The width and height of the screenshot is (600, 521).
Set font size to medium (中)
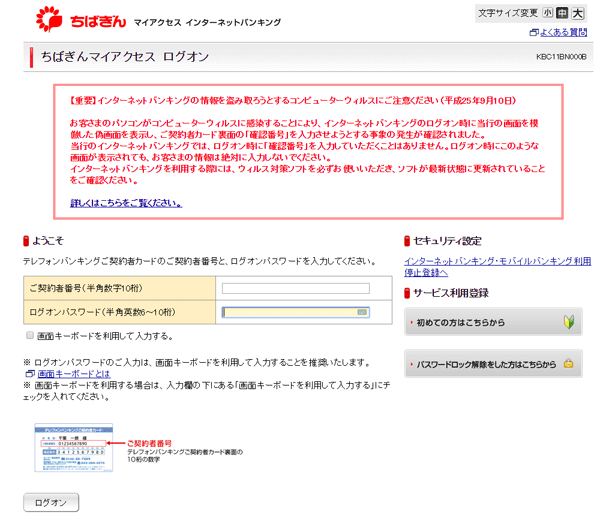[562, 13]
